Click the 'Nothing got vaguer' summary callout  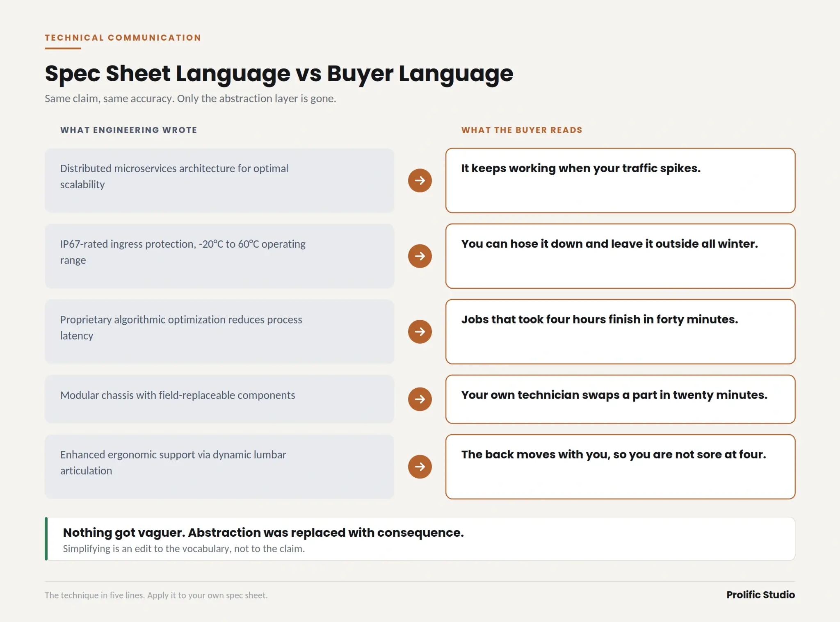click(420, 539)
